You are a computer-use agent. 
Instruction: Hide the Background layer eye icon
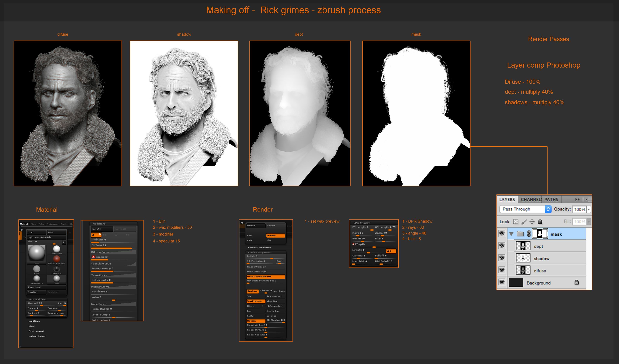tap(502, 282)
